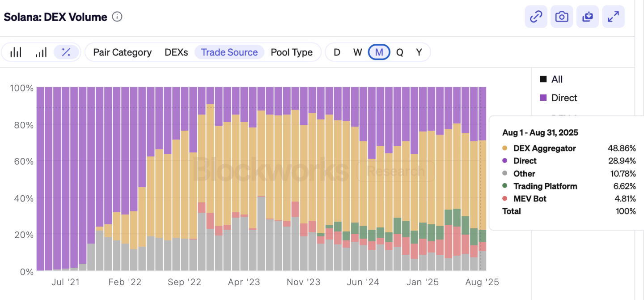The width and height of the screenshot is (644, 300).
Task: Select the ascending bars chart view icon
Action: coord(41,52)
